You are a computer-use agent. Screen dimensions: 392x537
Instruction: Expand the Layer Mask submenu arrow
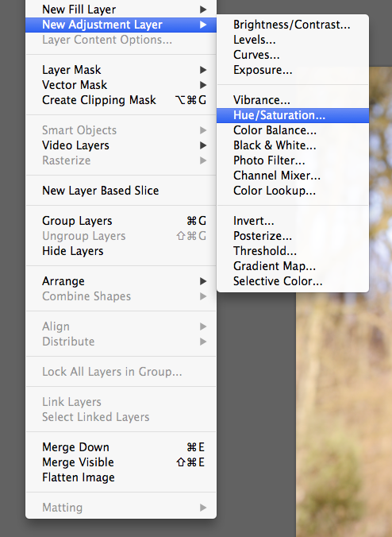click(203, 70)
